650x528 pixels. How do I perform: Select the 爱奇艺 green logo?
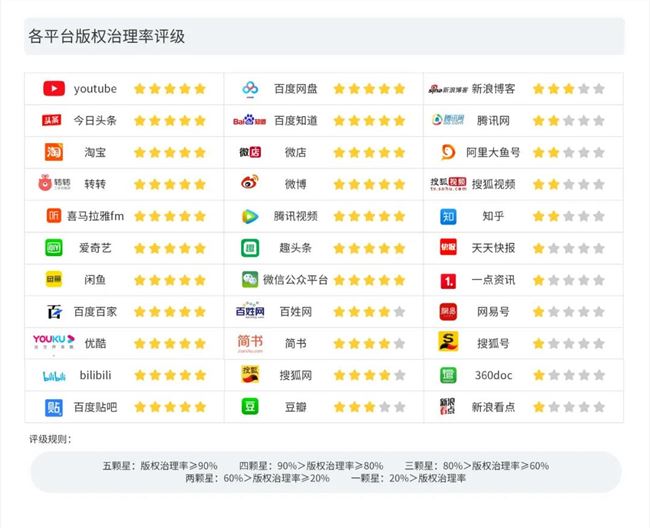54,248
